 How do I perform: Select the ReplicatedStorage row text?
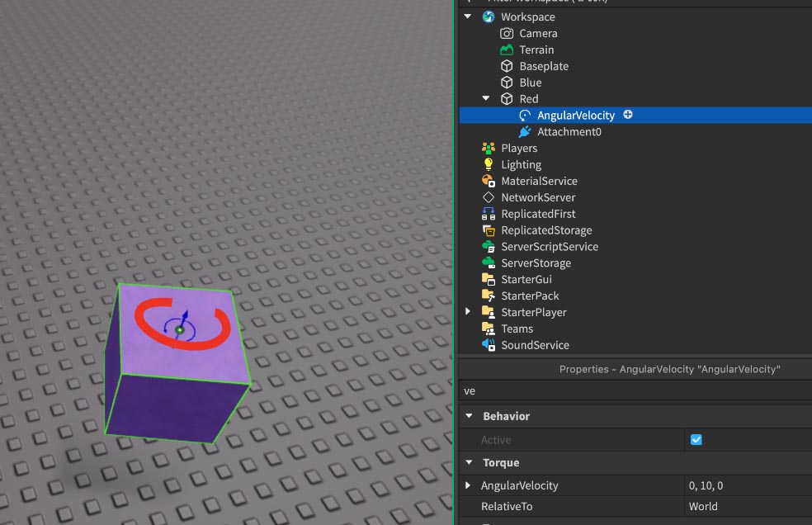click(x=546, y=230)
